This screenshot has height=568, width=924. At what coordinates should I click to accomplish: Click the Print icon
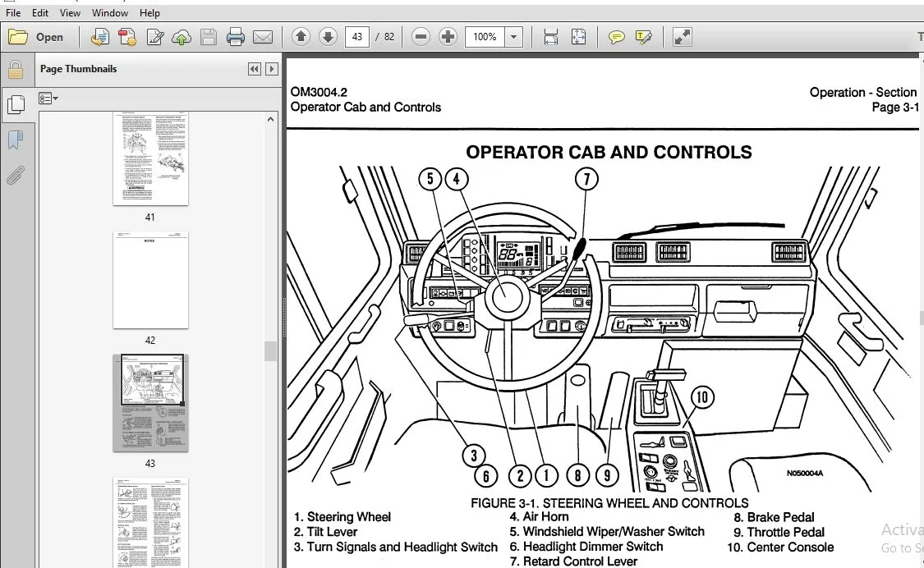[x=235, y=37]
